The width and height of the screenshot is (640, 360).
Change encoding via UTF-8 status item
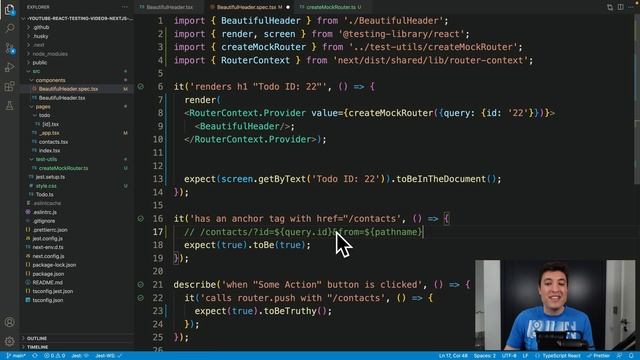(509, 356)
